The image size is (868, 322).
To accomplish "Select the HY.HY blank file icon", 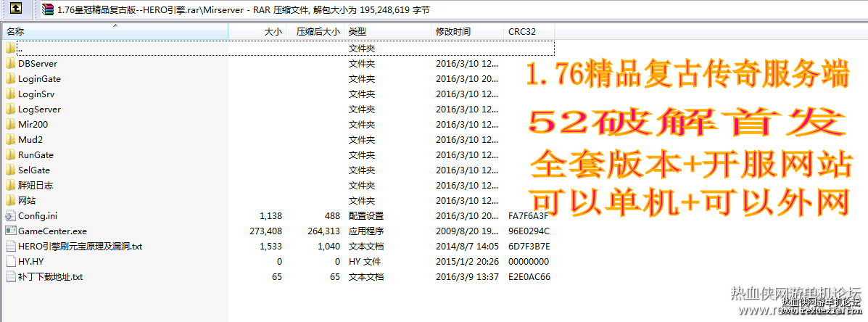I will pos(11,261).
